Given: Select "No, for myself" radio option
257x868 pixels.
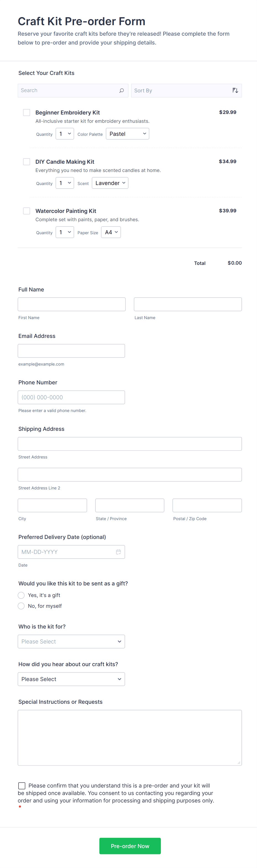Looking at the screenshot, I should point(21,606).
